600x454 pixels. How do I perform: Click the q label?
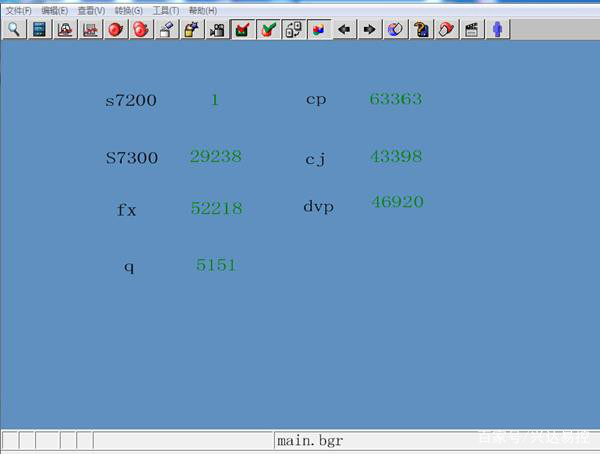(129, 266)
